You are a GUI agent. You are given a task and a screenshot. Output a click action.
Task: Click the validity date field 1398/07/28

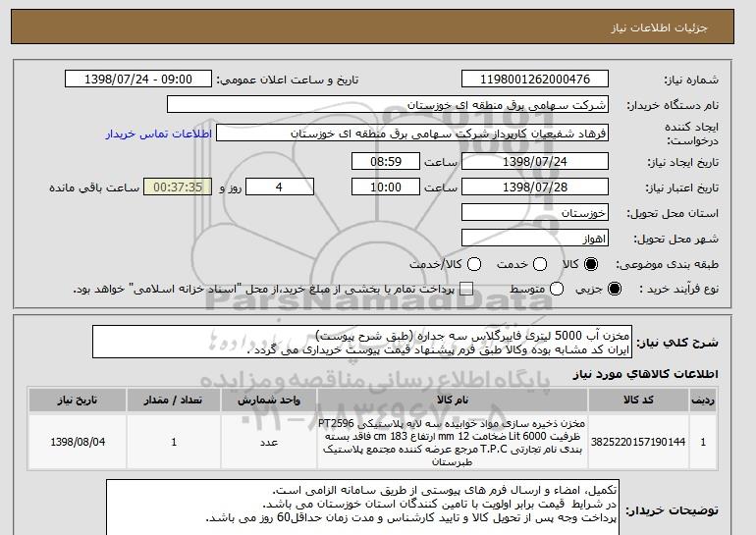coord(535,187)
